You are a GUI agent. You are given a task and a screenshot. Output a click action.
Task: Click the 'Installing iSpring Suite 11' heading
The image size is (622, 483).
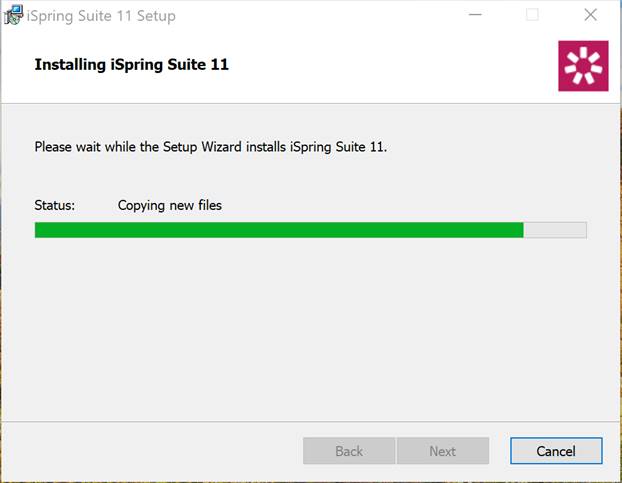pos(132,65)
